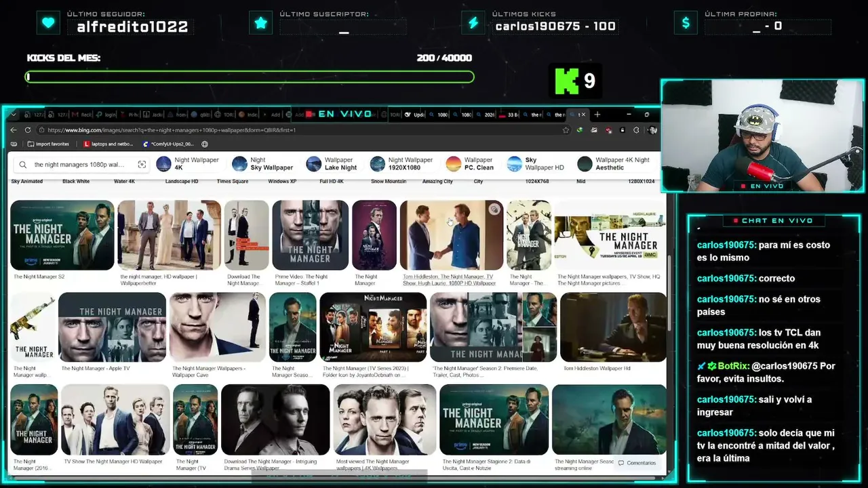Open the Wallpaper Cave thumbnail
Screen dimensions: 868x488
point(218,327)
